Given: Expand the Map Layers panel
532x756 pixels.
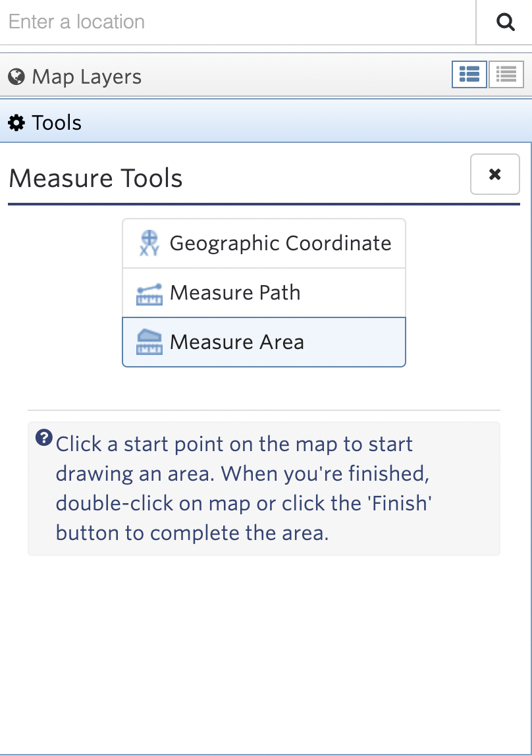Looking at the screenshot, I should pyautogui.click(x=86, y=76).
